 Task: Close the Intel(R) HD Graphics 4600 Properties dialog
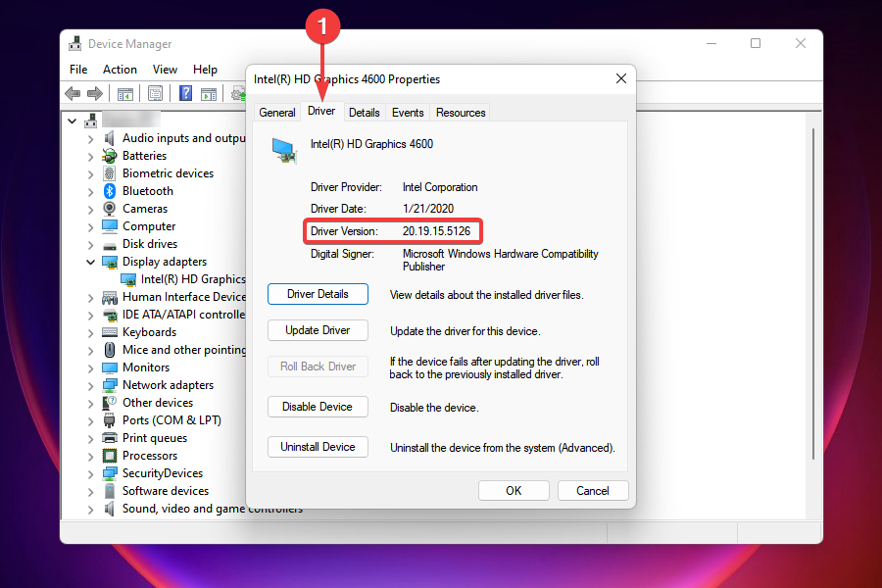(x=621, y=78)
